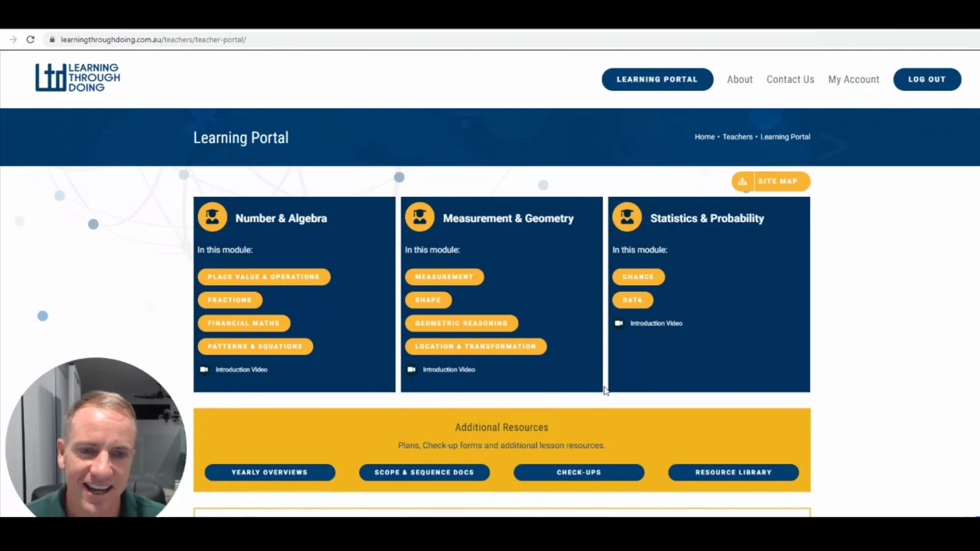980x551 pixels.
Task: Open the Chance topic
Action: [638, 277]
